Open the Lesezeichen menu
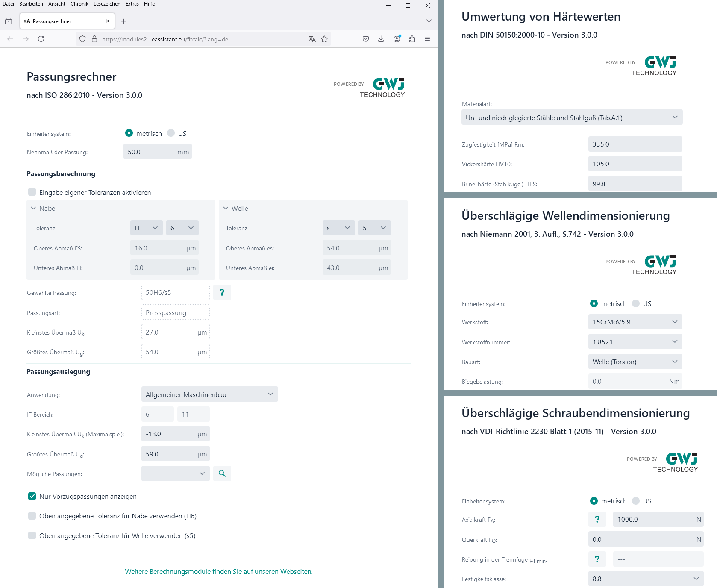This screenshot has width=717, height=588. click(107, 4)
